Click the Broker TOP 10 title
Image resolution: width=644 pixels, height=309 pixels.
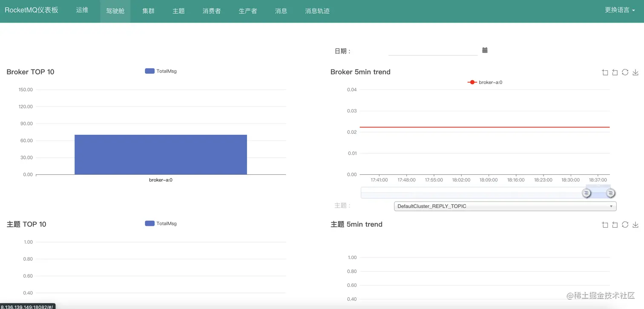click(31, 72)
